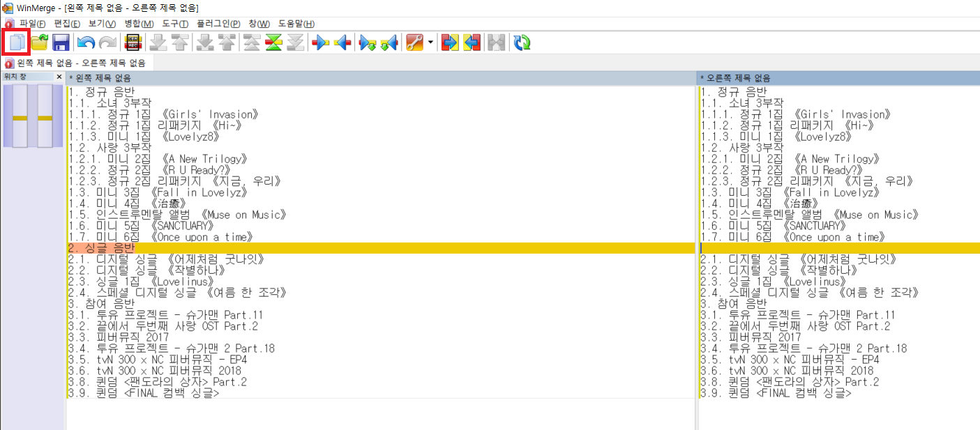Click line 1.1.1. Girls' Invasion in left pane
Image resolution: width=980 pixels, height=430 pixels.
(x=165, y=114)
